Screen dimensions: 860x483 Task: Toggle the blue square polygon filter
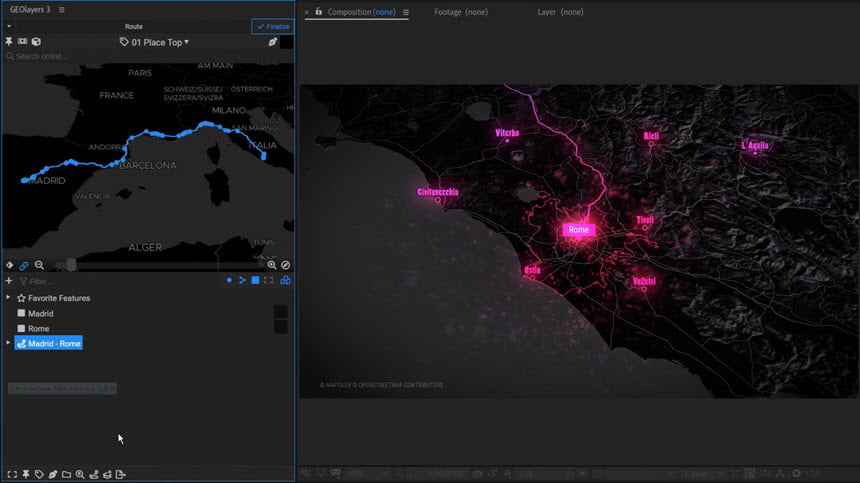(x=255, y=281)
